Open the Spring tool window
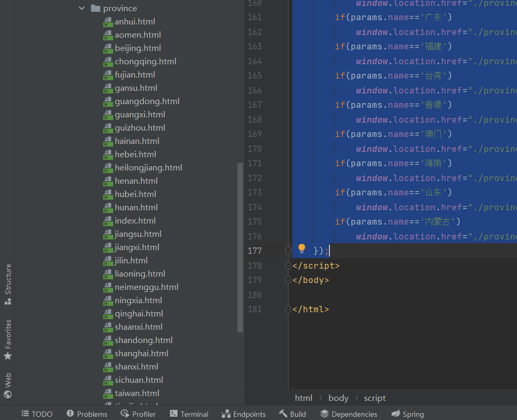Viewport: 517px width, 420px height. pos(408,414)
